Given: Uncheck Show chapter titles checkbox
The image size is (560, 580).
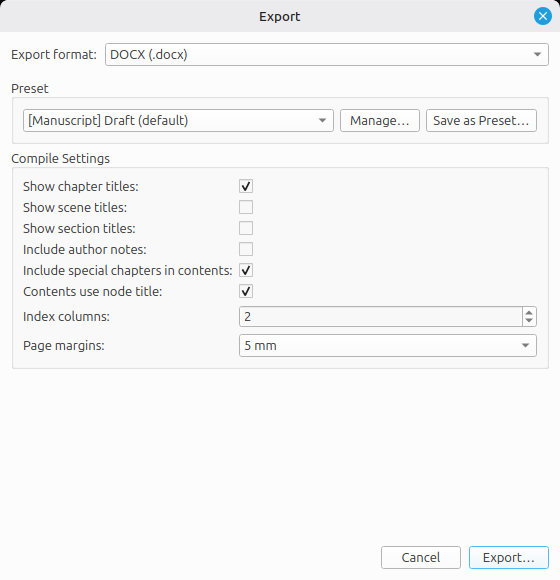Looking at the screenshot, I should 246,186.
